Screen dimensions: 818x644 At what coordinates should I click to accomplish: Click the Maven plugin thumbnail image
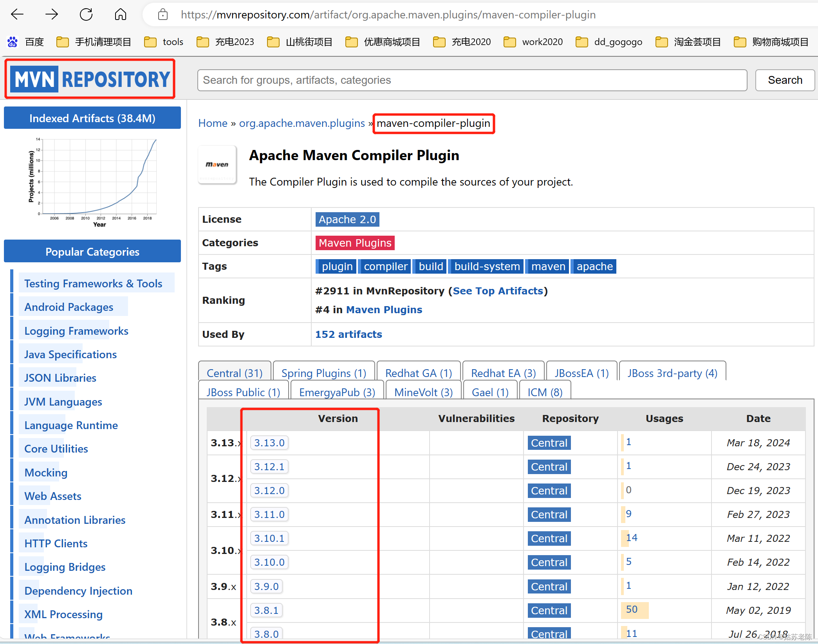point(217,164)
